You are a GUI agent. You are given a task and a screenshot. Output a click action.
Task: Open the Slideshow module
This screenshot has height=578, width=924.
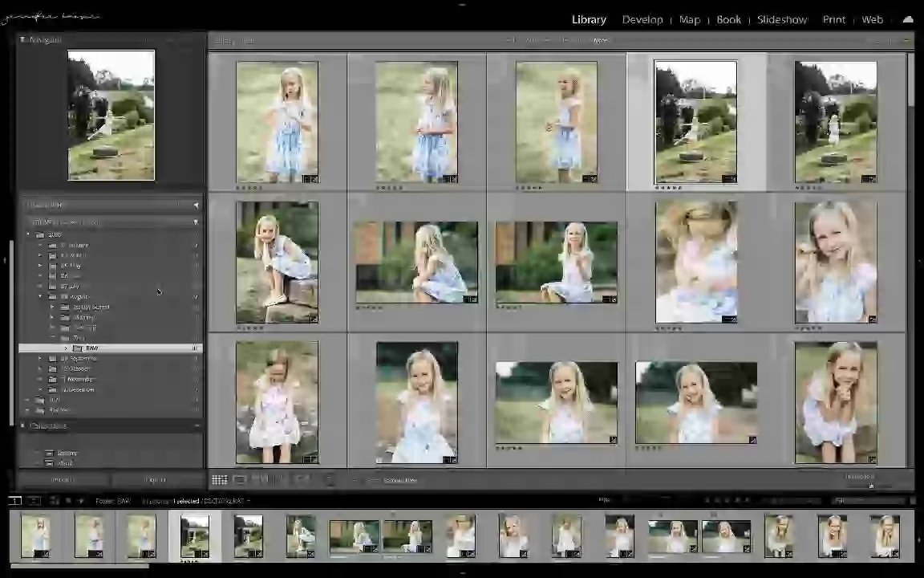(782, 19)
